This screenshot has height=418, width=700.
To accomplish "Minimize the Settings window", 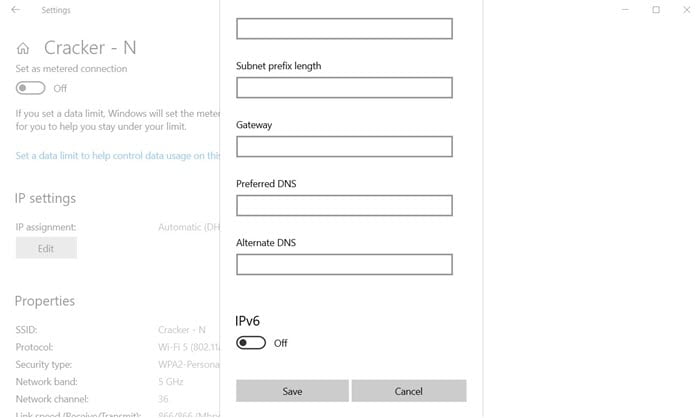I will (625, 9).
